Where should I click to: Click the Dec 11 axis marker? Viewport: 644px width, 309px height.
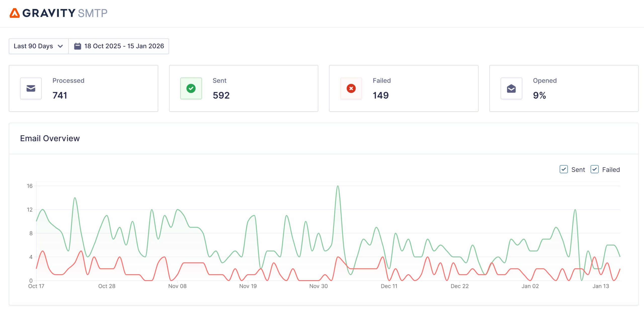pos(389,286)
